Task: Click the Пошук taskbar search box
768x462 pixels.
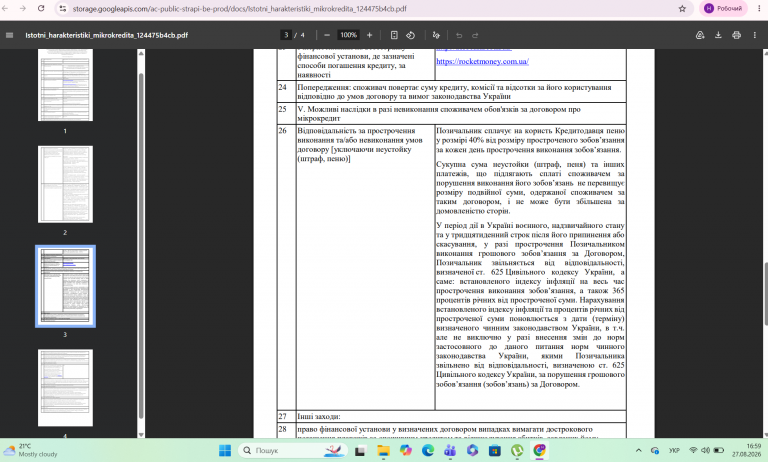Action: 293,450
